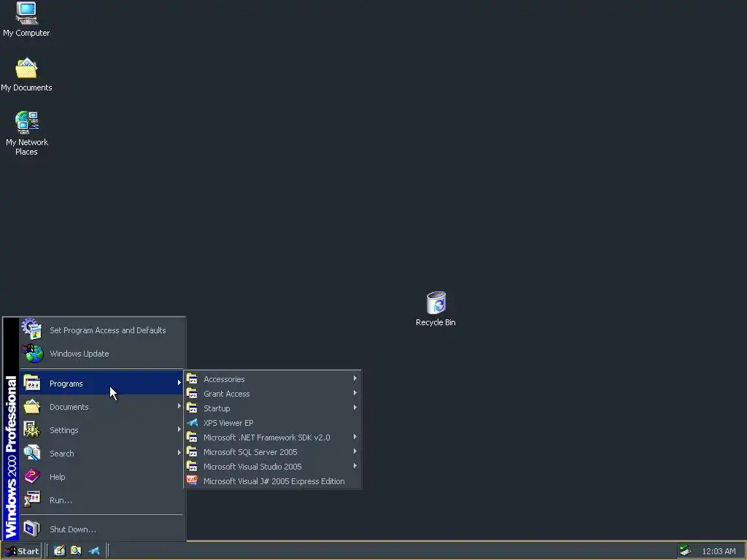747x560 pixels.
Task: Click the Microsoft SQL Server 2005 label
Action: [x=250, y=452]
